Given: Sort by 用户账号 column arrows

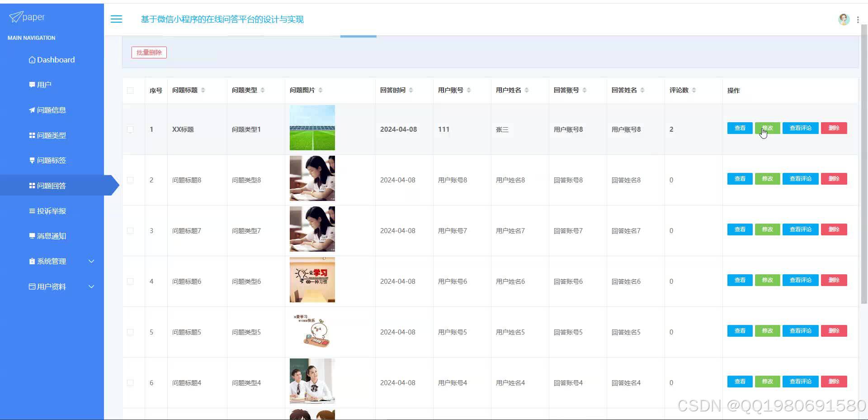Looking at the screenshot, I should [469, 90].
